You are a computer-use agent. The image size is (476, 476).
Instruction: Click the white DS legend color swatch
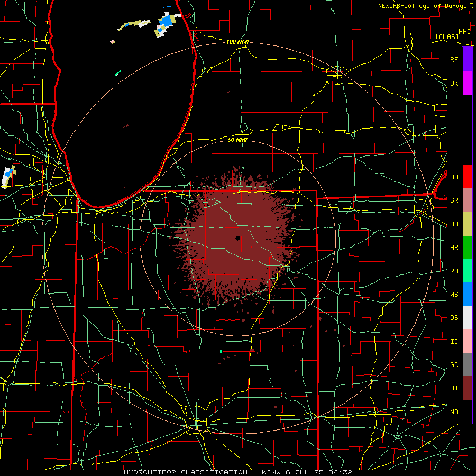[467, 317]
